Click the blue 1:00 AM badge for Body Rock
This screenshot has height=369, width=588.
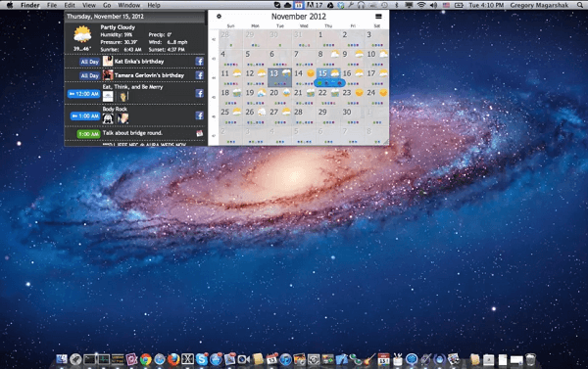coord(85,115)
